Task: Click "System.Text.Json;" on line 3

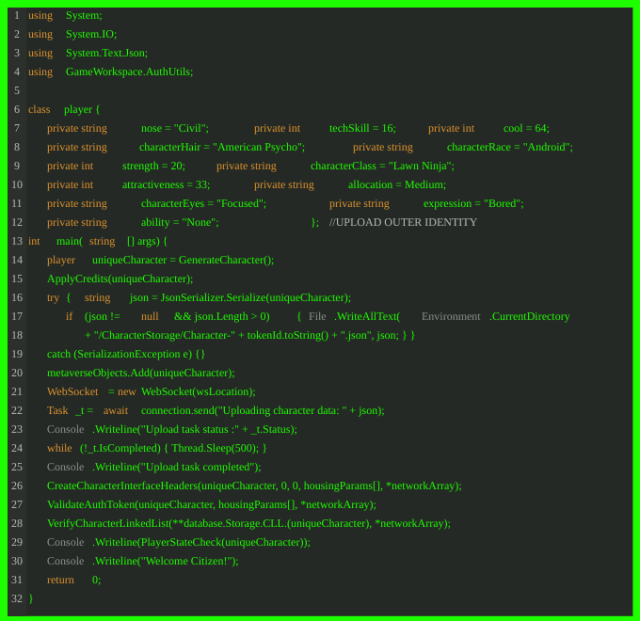Action: 107,53
